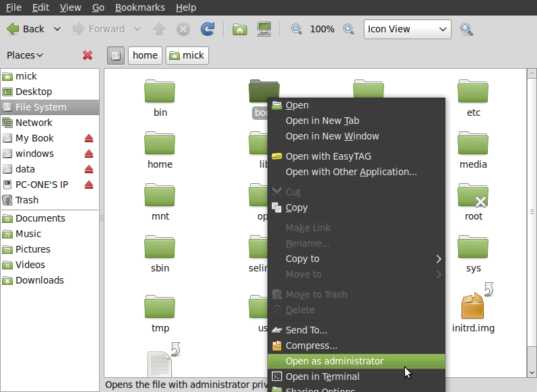Eject the PC-ONE'S IP mount
The image size is (537, 392).
[x=89, y=185]
